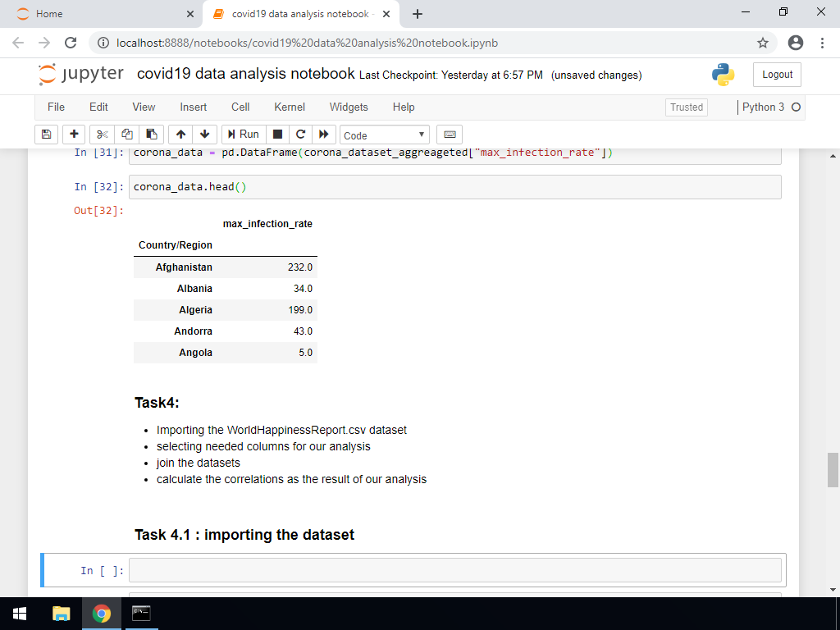The height and width of the screenshot is (630, 840).
Task: Open the command palette keyboard icon
Action: [x=450, y=135]
